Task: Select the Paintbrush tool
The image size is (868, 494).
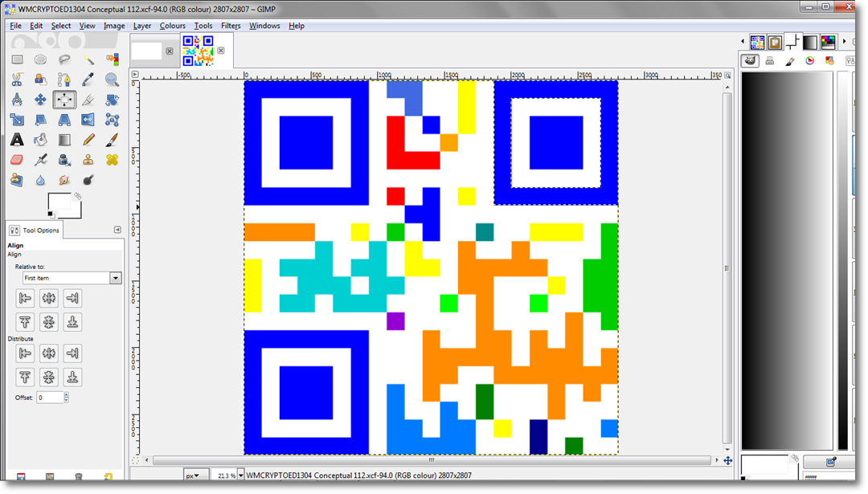Action: pos(113,140)
